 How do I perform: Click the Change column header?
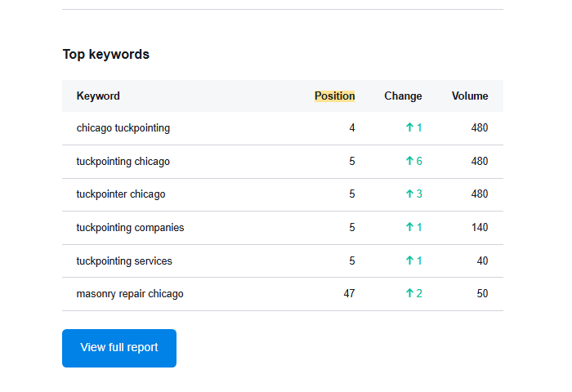tap(403, 96)
